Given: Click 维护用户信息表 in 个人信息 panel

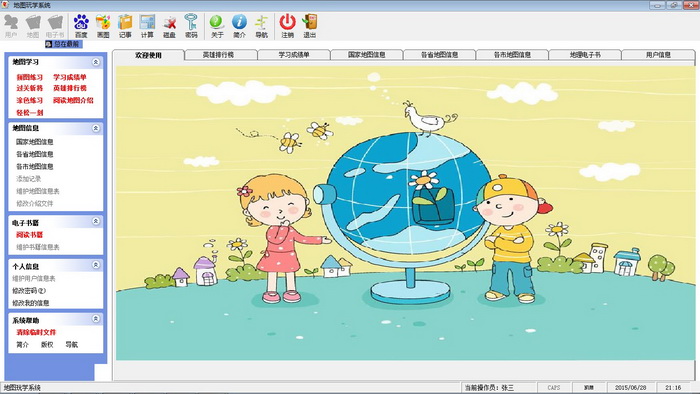Looking at the screenshot, I should 33,278.
